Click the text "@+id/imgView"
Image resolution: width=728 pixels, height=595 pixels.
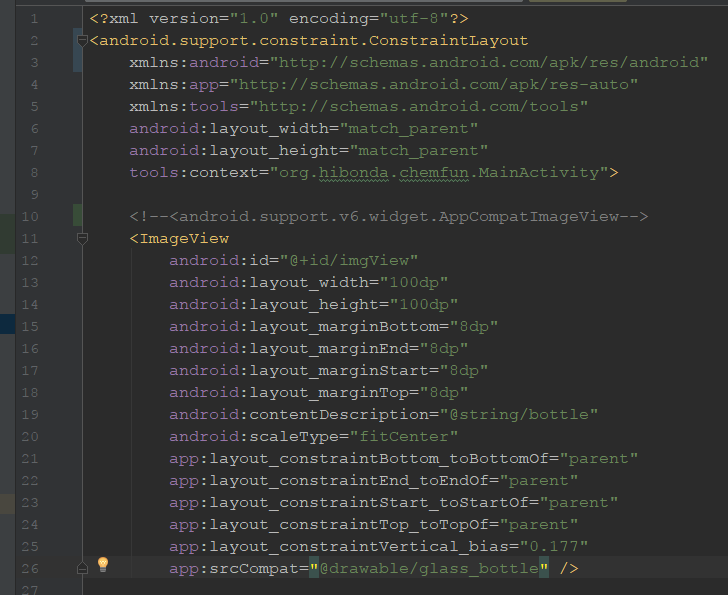pyautogui.click(x=349, y=260)
